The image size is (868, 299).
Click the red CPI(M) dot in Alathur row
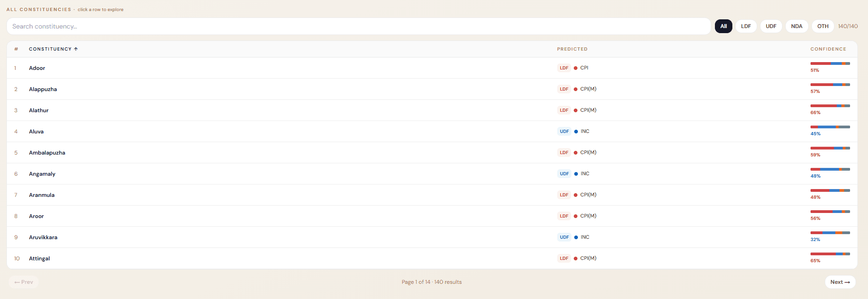576,110
